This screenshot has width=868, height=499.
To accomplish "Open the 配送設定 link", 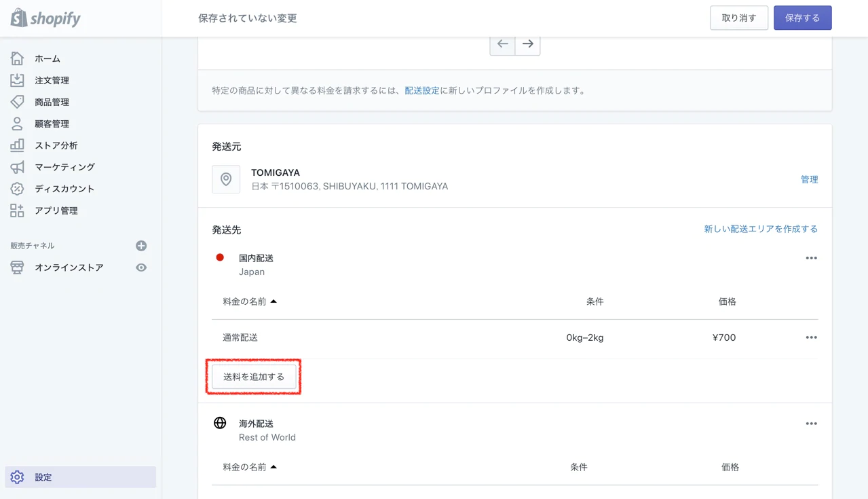I will click(421, 90).
